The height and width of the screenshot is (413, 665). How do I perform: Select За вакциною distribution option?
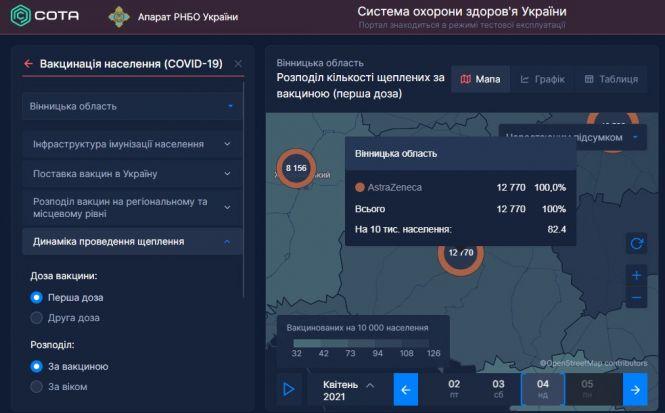36,366
